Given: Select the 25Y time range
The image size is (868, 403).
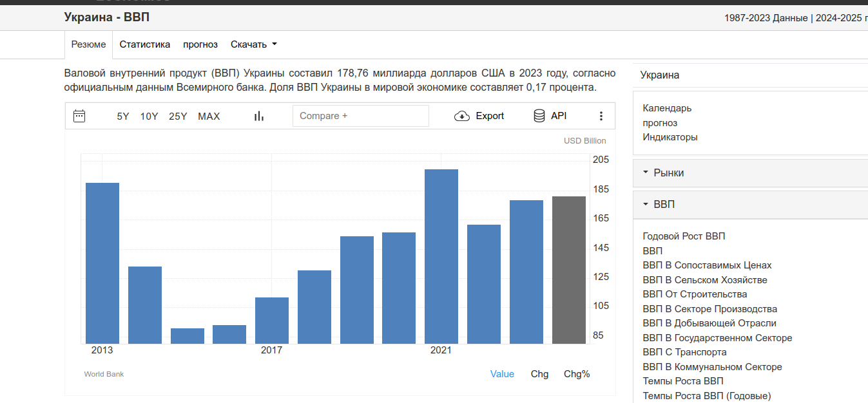Looking at the screenshot, I should click(x=178, y=117).
